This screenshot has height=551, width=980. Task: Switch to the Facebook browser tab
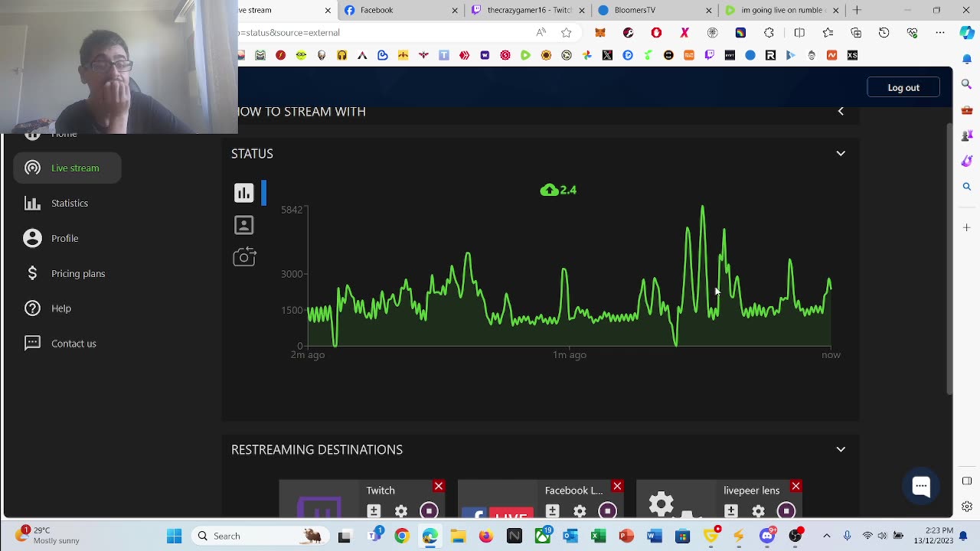click(401, 10)
